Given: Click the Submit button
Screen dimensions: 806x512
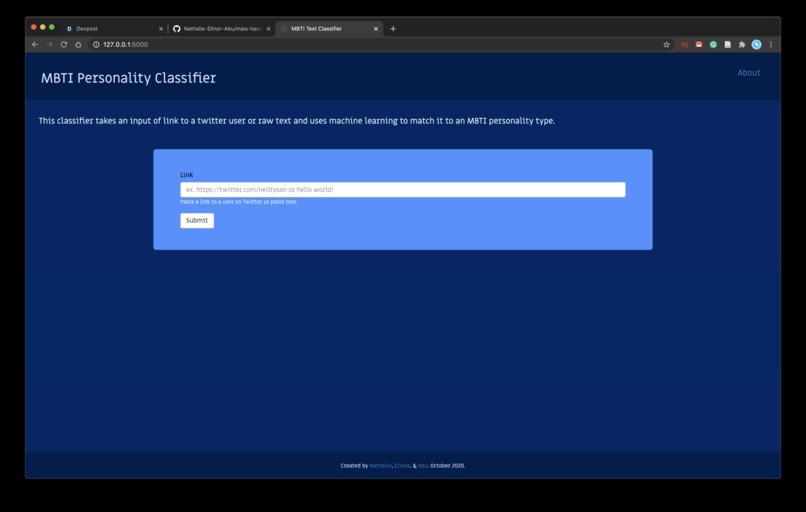Looking at the screenshot, I should (x=197, y=221).
